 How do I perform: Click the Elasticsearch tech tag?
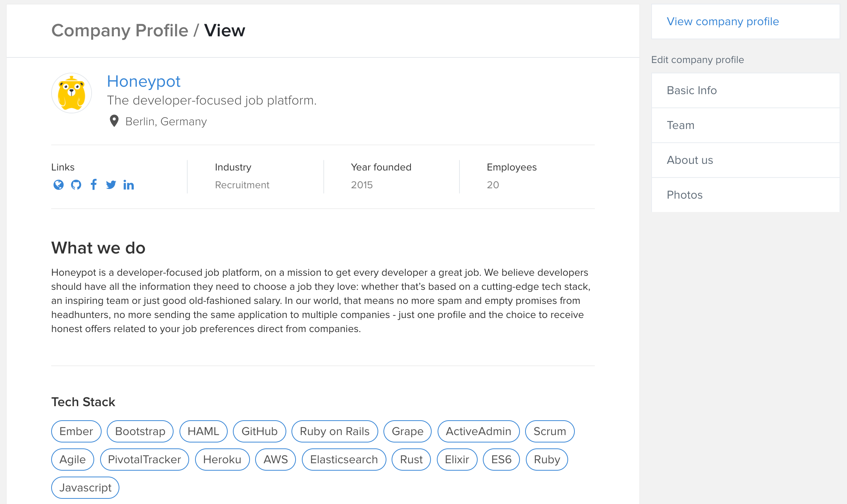click(344, 460)
